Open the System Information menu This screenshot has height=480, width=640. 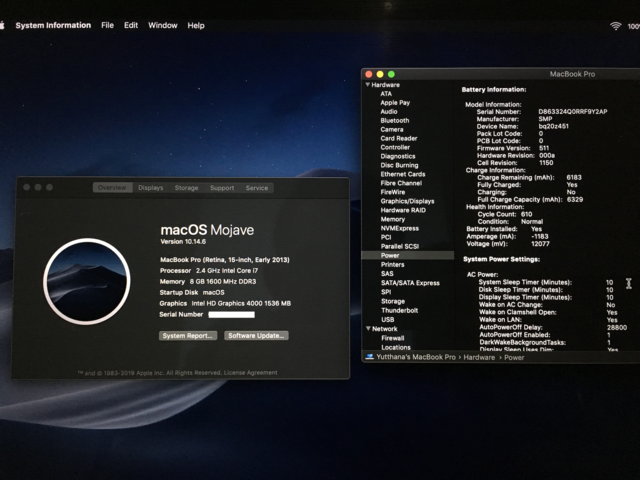coord(53,25)
